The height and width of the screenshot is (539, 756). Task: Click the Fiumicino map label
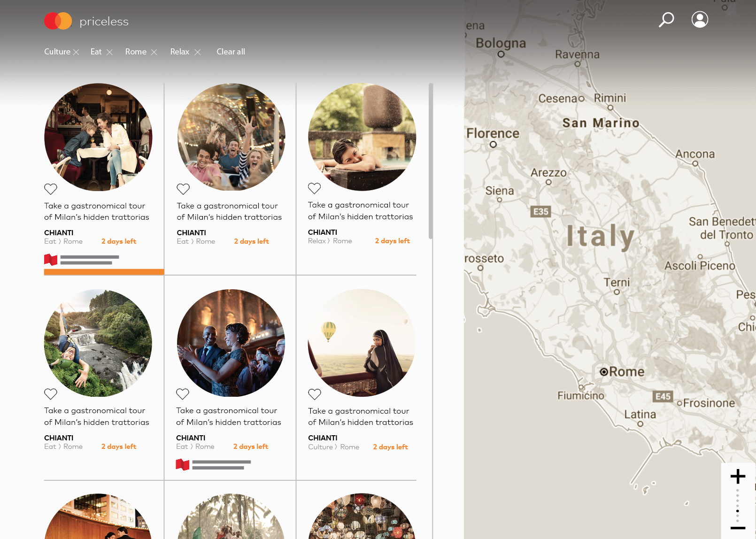tap(581, 396)
